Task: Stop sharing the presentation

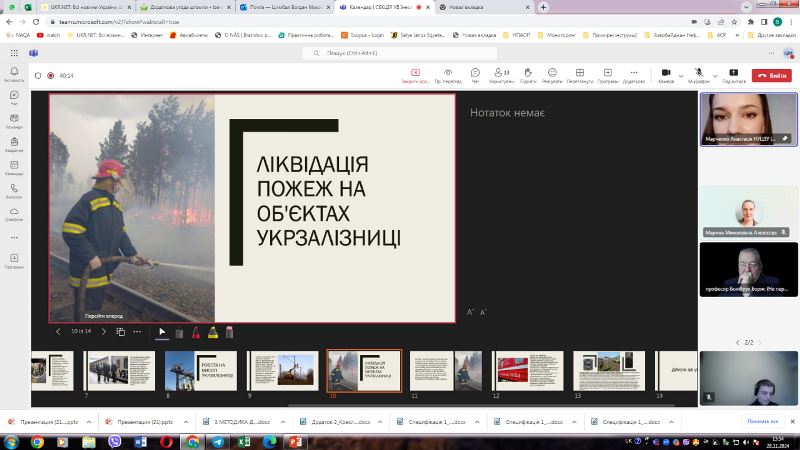Action: coord(415,76)
